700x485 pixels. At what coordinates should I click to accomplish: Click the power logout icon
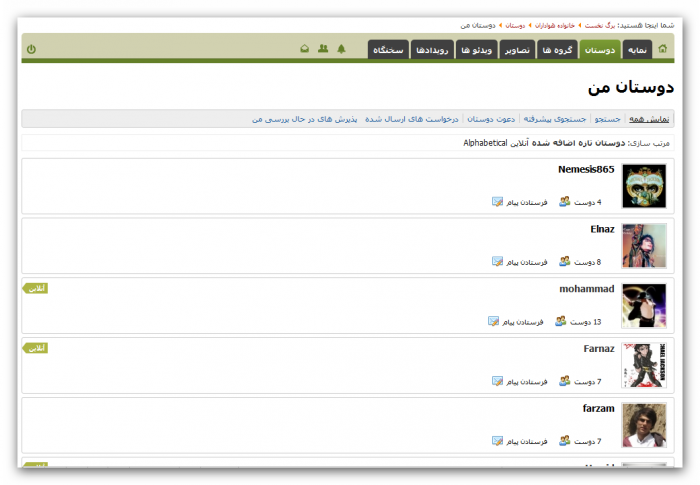click(x=31, y=49)
